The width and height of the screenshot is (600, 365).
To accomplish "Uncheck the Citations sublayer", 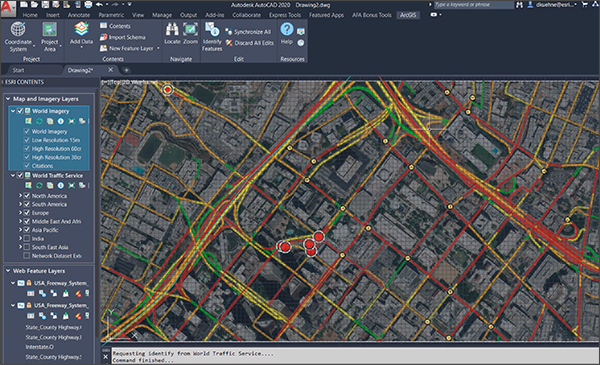I will click(x=27, y=166).
